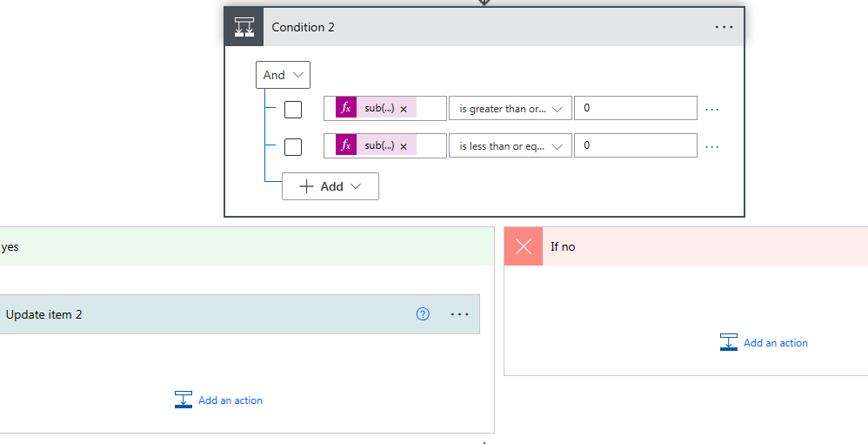Tick checkbox for greater-than-or-equal row
The image size is (868, 444).
point(293,109)
